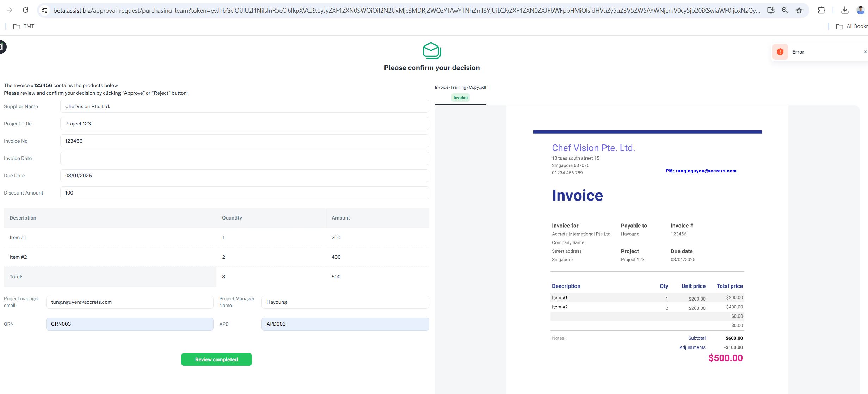Image resolution: width=868 pixels, height=394 pixels.
Task: Click the Discount Amount field
Action: coord(244,193)
